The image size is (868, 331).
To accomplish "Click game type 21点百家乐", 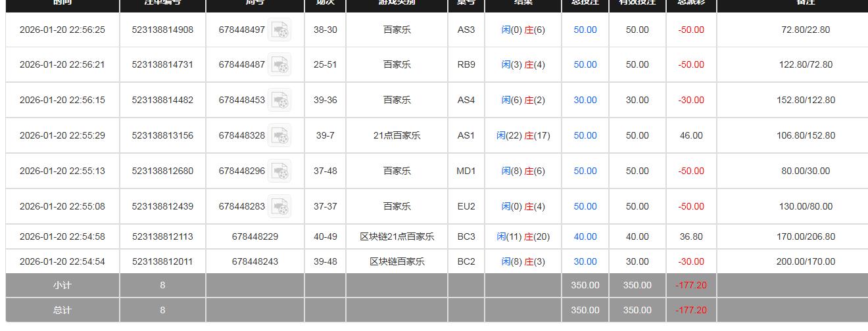I will coord(397,135).
